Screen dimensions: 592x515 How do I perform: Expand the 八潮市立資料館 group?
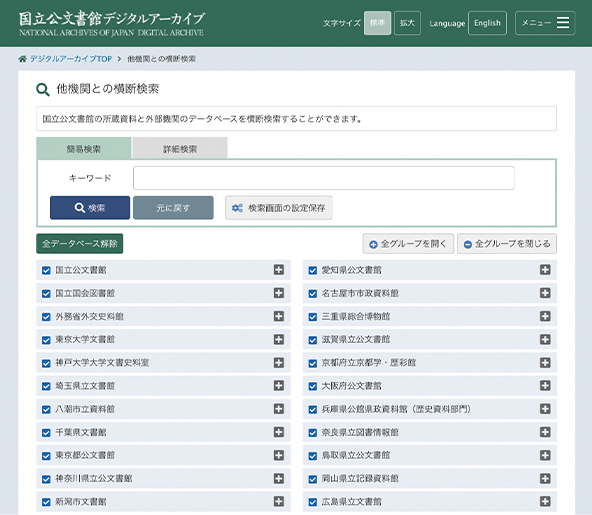pos(279,409)
